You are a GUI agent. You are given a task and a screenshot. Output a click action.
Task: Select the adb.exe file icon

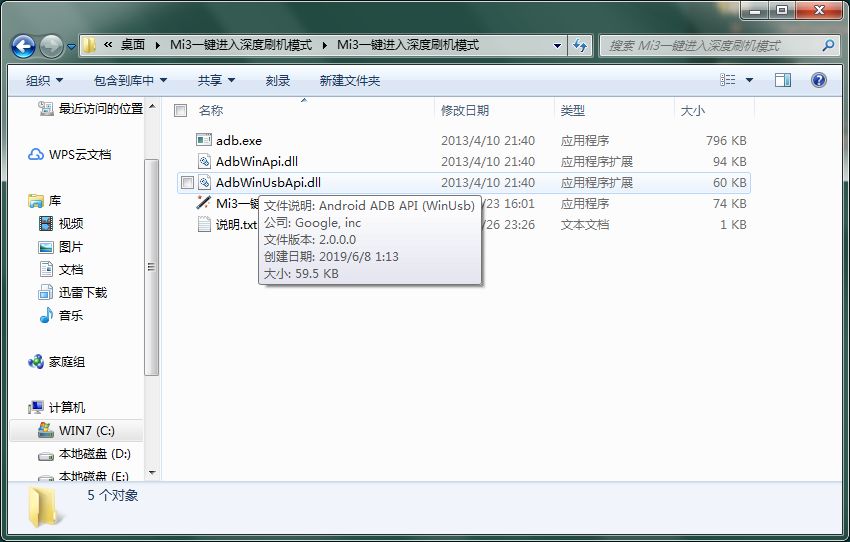click(204, 140)
